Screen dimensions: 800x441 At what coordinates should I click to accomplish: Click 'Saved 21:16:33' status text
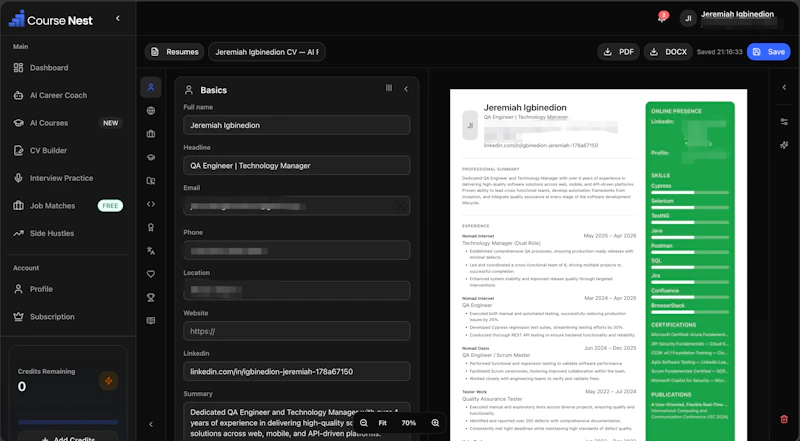click(x=719, y=52)
